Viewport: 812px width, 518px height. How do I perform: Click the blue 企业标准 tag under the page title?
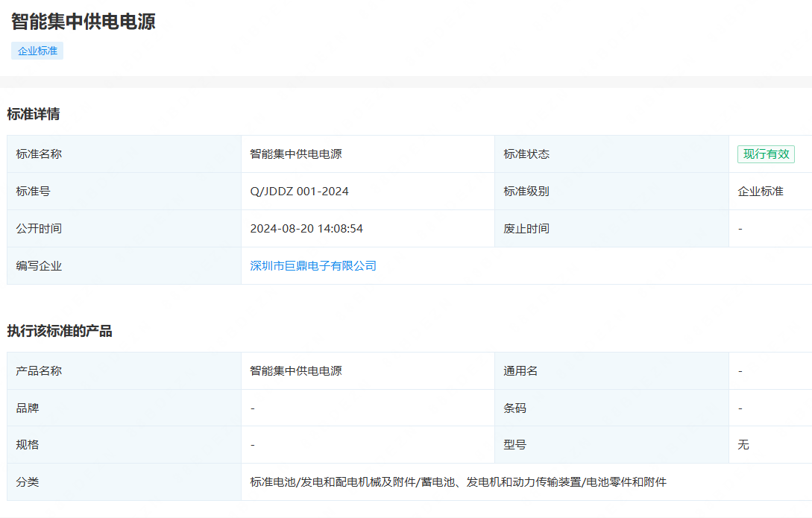[x=37, y=51]
